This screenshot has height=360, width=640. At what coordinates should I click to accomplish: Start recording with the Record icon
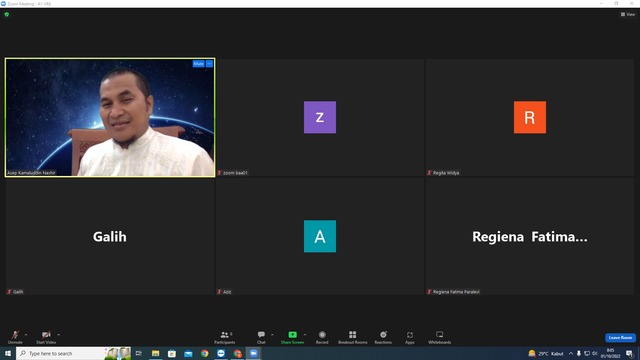coord(322,337)
